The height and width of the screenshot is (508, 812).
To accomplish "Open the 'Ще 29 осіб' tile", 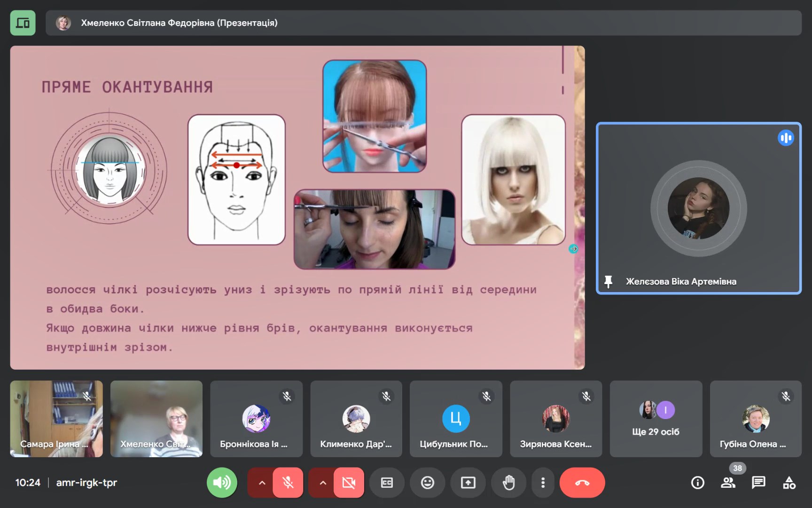I will [x=656, y=419].
